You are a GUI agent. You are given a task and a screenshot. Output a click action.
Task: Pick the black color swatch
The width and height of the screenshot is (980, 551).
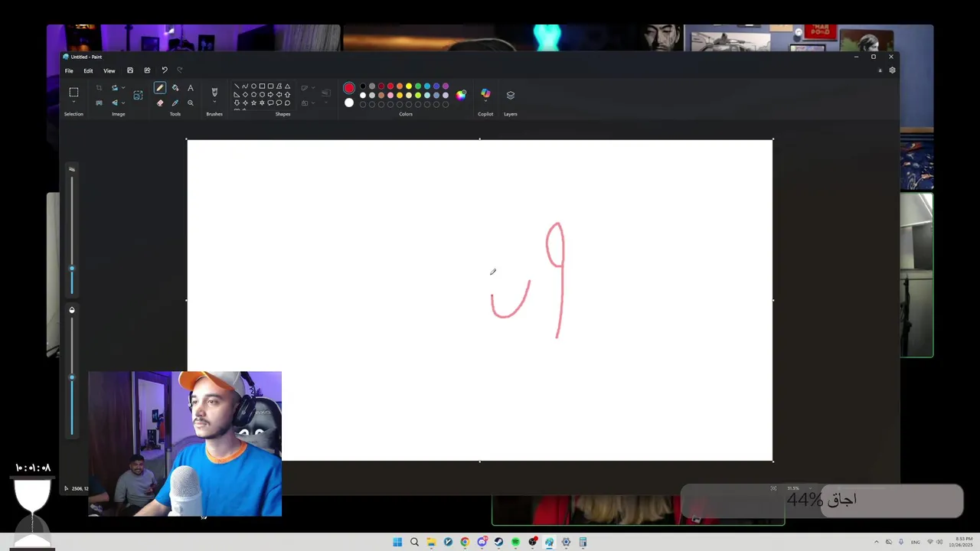363,86
